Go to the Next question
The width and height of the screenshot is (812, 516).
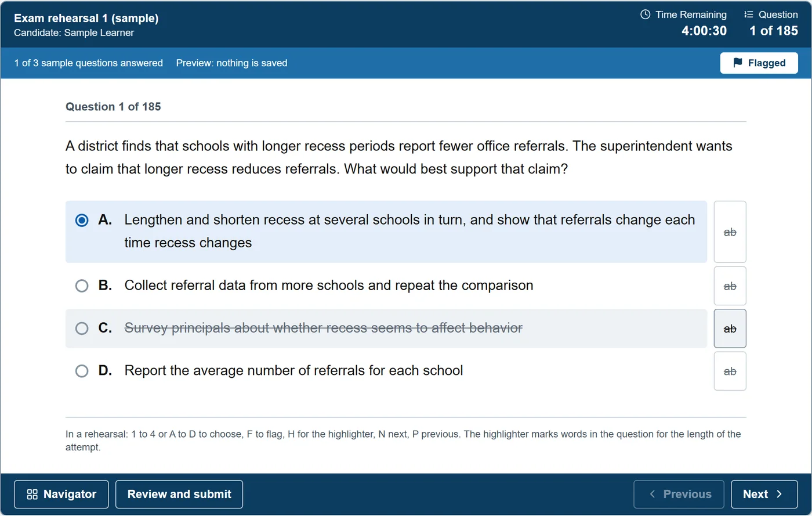pos(764,494)
